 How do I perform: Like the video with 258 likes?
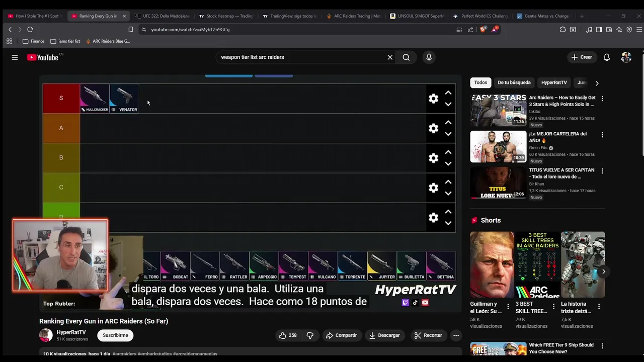(288, 335)
